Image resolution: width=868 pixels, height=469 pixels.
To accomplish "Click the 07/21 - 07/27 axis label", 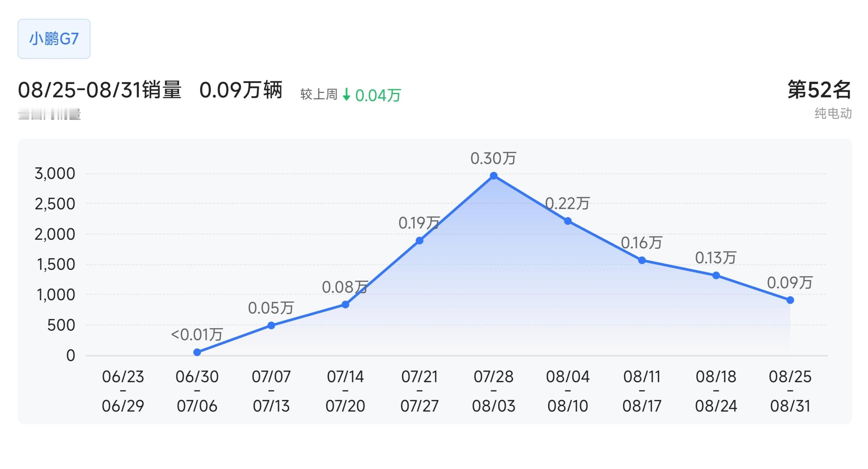I will [420, 391].
